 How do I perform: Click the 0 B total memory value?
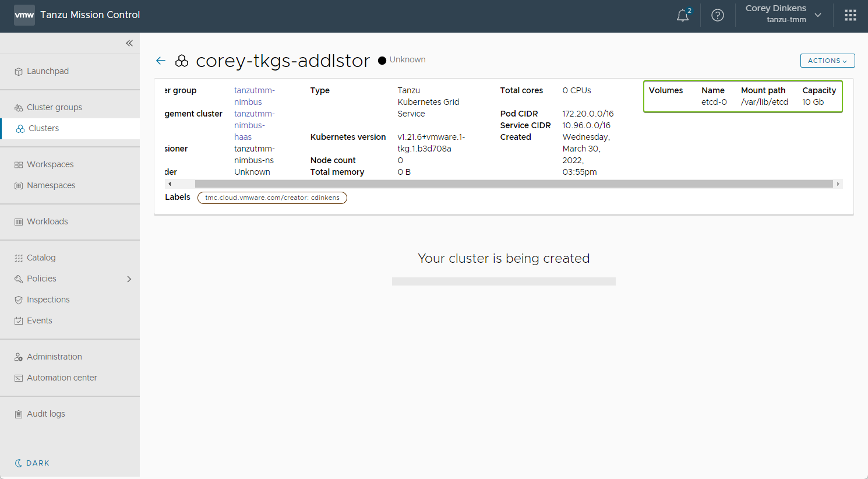404,172
